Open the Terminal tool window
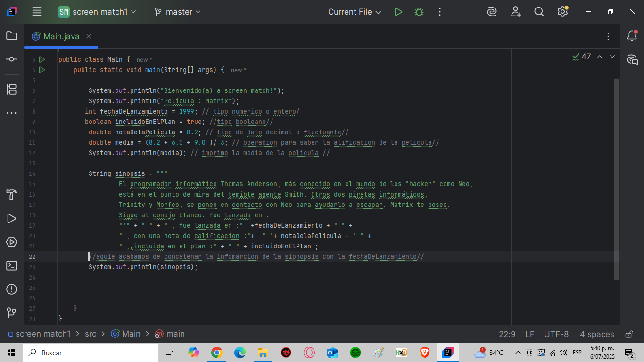Screen dimensions: 644x362 click(x=12, y=266)
